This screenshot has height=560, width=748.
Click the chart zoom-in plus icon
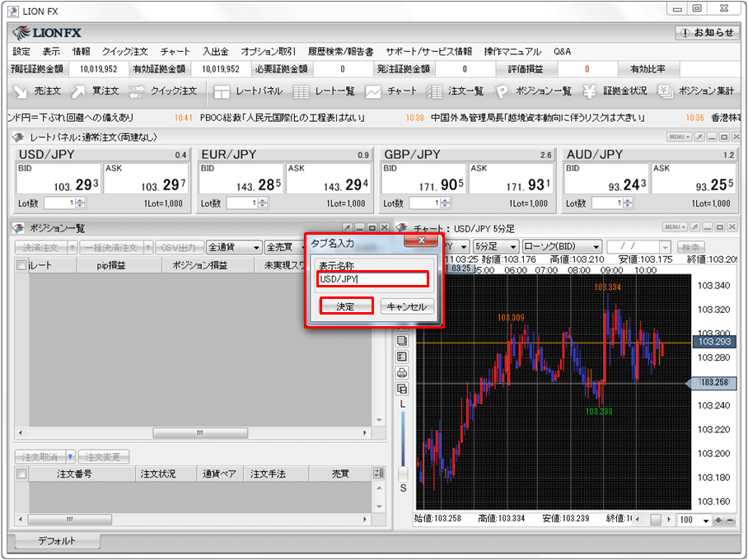click(718, 520)
